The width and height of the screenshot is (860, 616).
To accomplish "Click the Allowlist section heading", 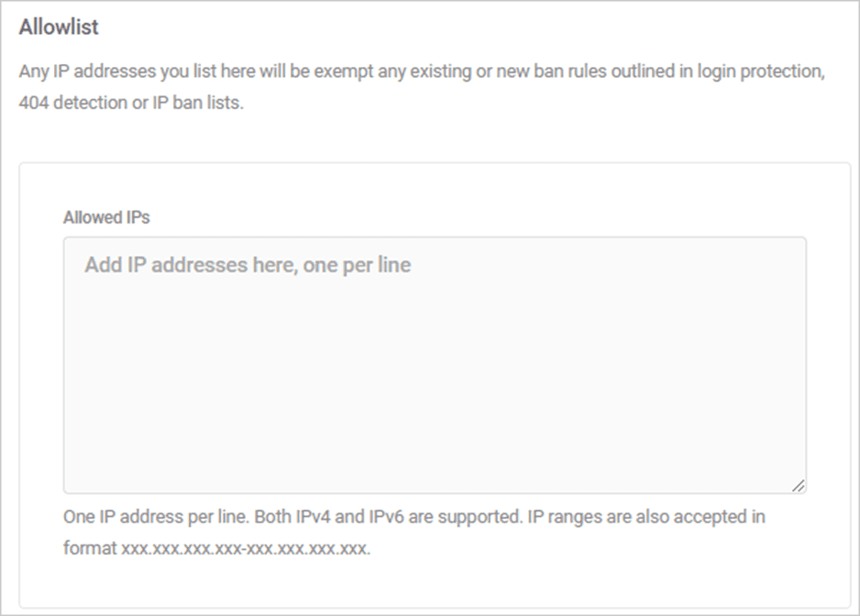I will click(59, 27).
